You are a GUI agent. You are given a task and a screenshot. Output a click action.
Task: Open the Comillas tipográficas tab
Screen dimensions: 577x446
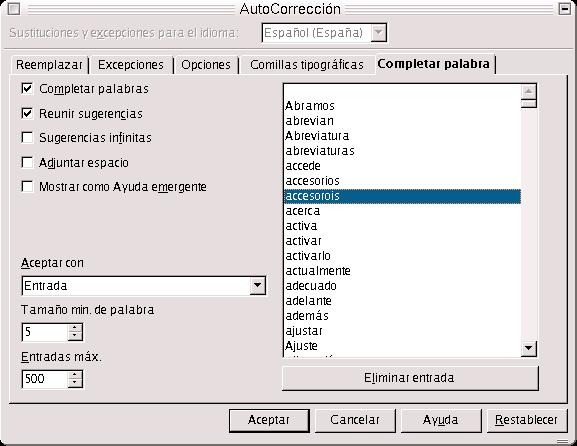(x=307, y=65)
